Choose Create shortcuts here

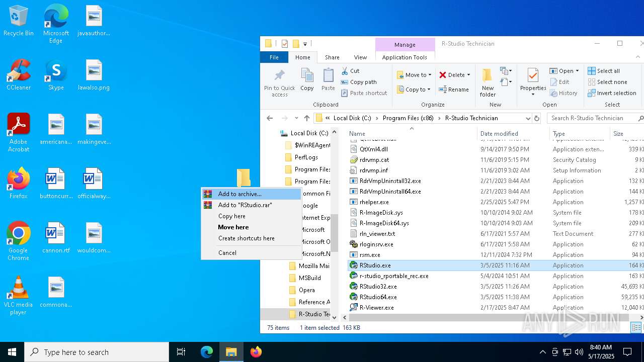(251, 238)
